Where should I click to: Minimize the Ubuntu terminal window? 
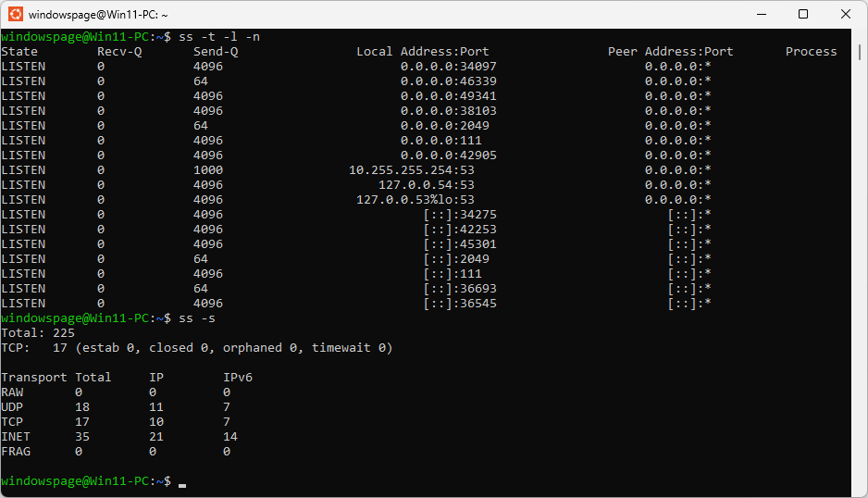(x=761, y=15)
